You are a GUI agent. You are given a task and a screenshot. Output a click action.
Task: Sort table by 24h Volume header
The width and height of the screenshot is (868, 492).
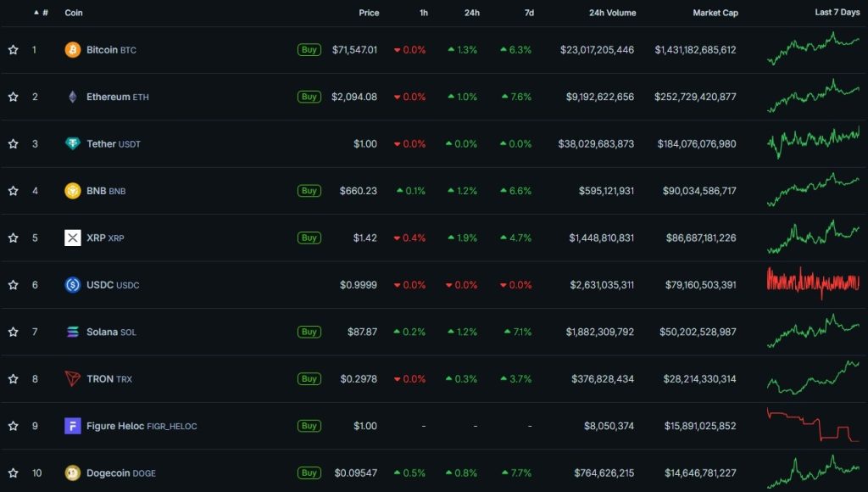(612, 14)
